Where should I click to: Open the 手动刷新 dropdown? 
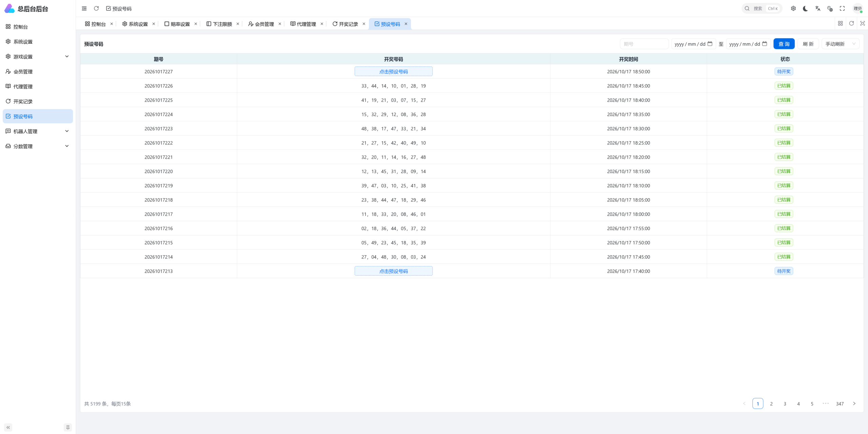(x=840, y=44)
